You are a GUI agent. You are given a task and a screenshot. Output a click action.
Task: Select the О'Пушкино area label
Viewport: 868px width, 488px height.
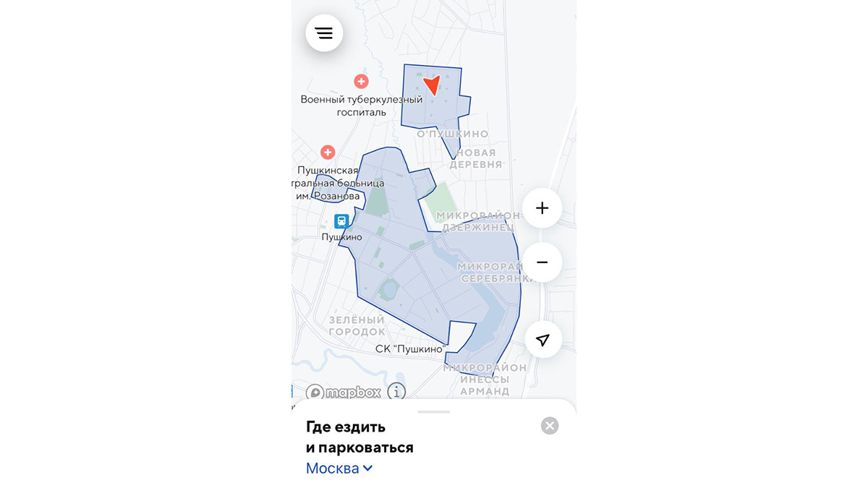[x=453, y=134]
